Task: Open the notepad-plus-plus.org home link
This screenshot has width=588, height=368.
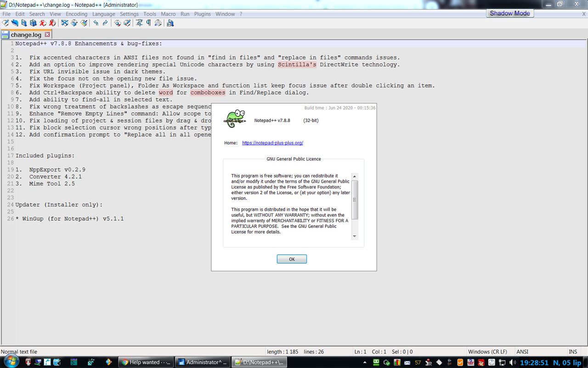Action: [x=272, y=143]
